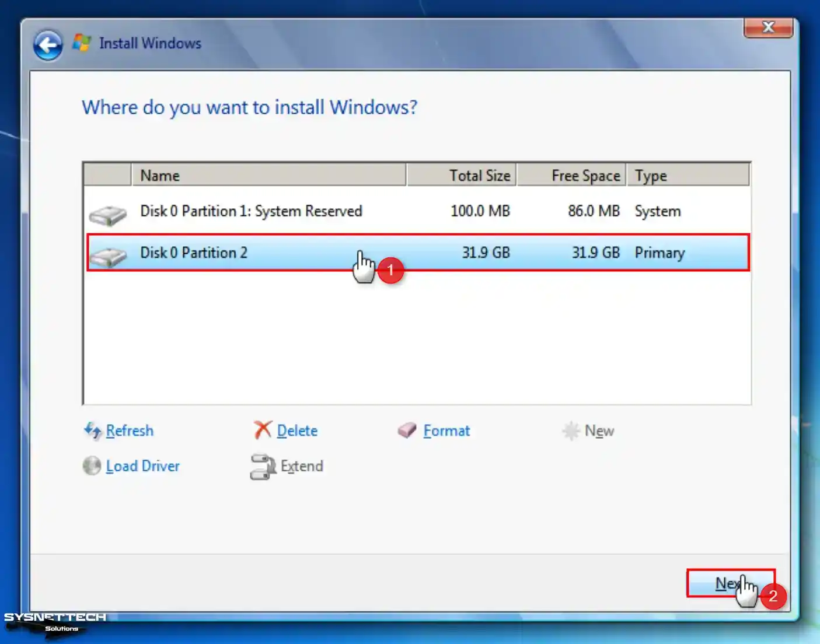Click 31.9 GB in the Total Size column
This screenshot has height=644, width=820.
[486, 253]
